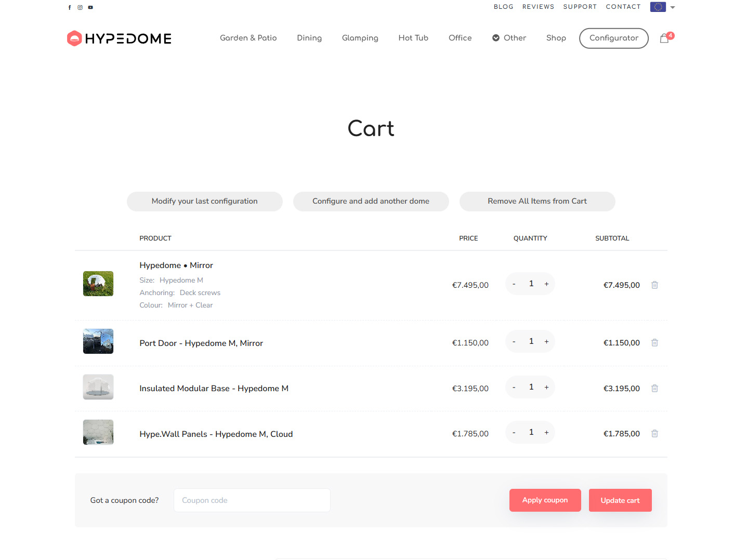The image size is (747, 560).
Task: Open the Hot Tub menu item
Action: click(x=413, y=38)
